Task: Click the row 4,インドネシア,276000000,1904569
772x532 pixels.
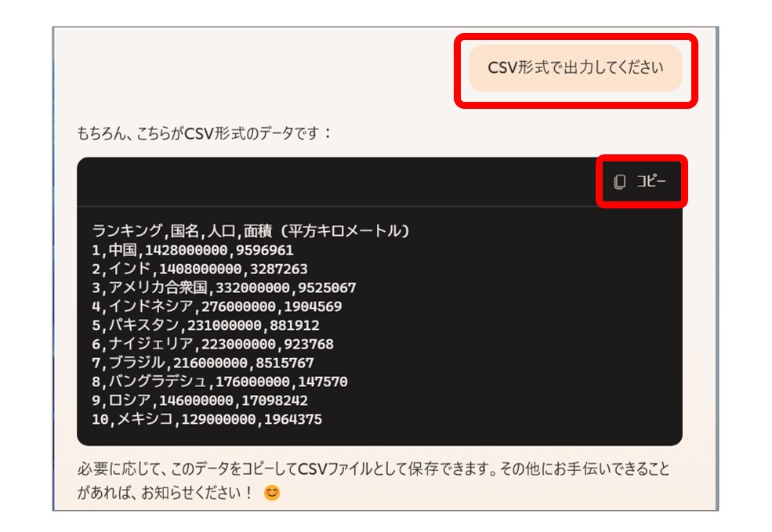Action: 216,306
